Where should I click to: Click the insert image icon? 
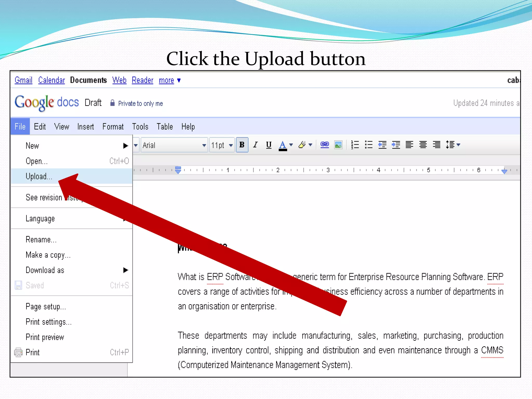(338, 145)
